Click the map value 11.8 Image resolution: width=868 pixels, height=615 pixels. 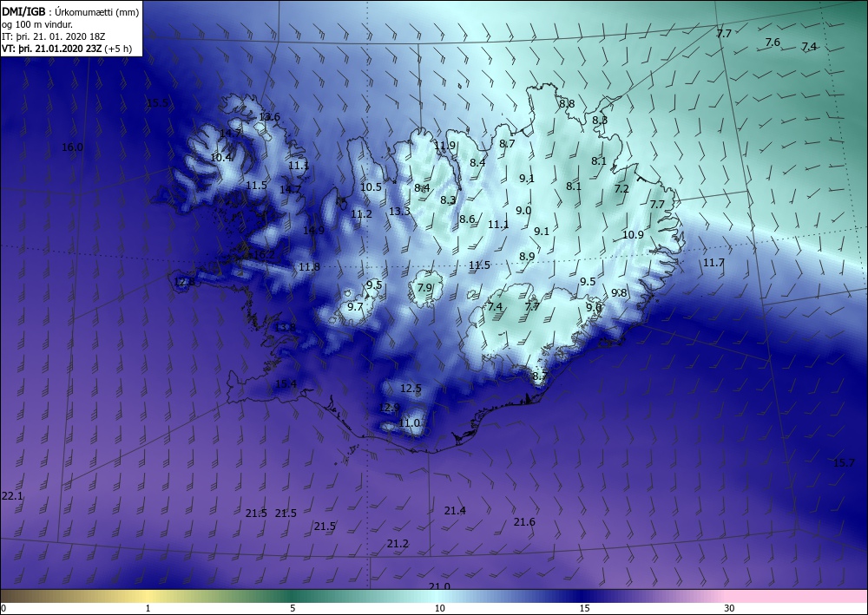pyautogui.click(x=309, y=267)
